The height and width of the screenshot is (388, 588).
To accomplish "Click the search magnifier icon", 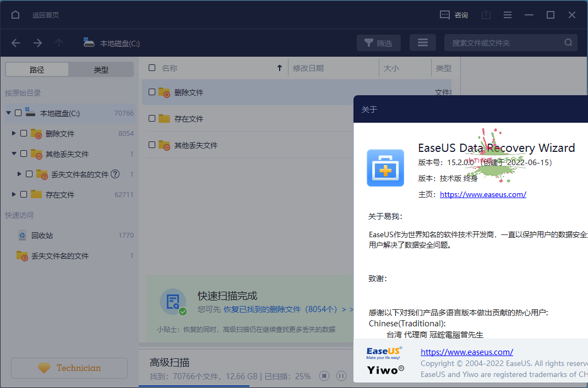I will pyautogui.click(x=568, y=42).
